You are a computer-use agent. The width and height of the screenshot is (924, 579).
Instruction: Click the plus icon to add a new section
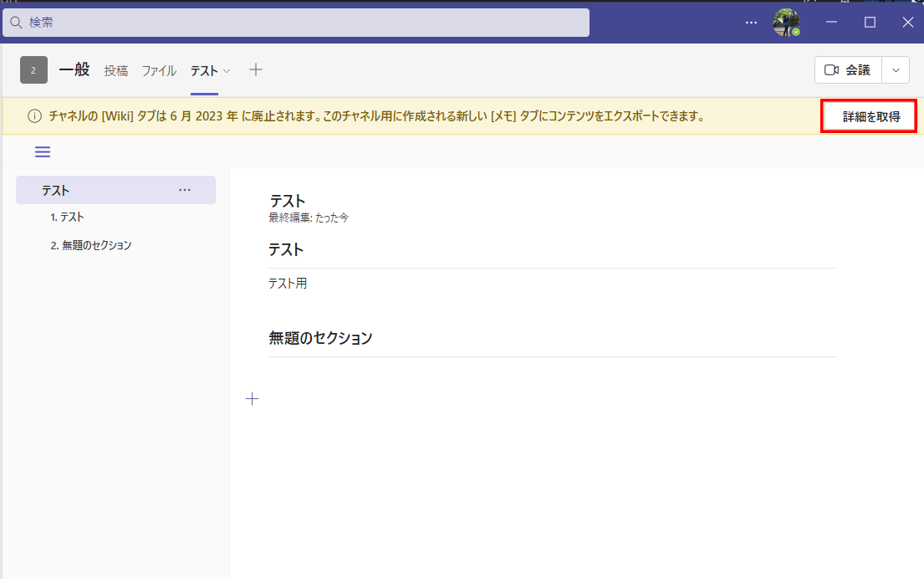coord(252,399)
